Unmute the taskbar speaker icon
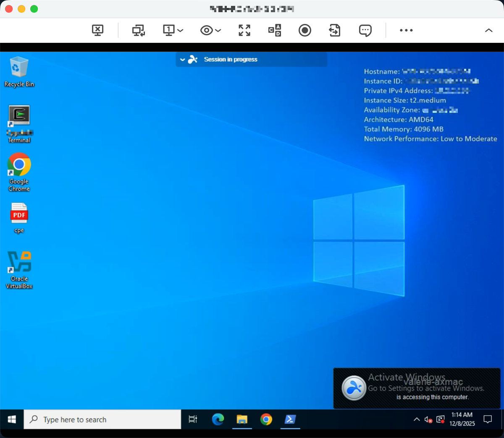Image resolution: width=504 pixels, height=438 pixels. click(428, 419)
